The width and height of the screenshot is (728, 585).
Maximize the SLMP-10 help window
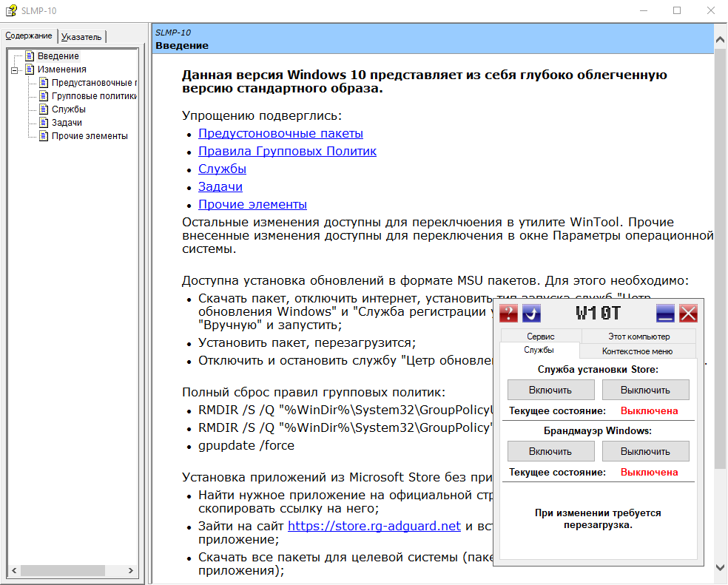677,10
